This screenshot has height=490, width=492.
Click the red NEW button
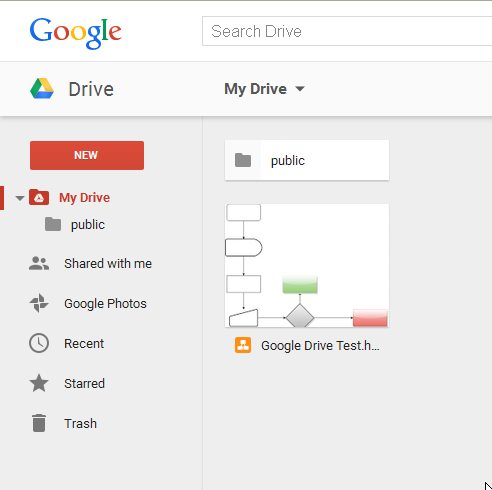pos(87,155)
